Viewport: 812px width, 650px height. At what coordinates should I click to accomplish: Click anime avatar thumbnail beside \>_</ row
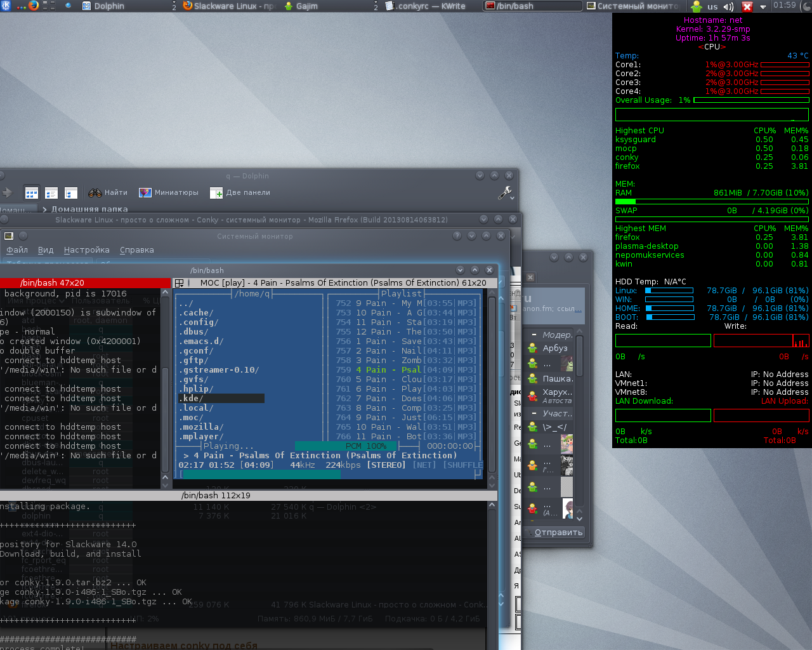coord(566,444)
